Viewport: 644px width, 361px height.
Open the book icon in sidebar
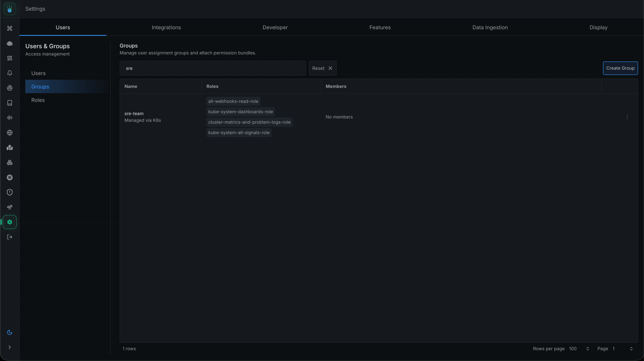[10, 103]
